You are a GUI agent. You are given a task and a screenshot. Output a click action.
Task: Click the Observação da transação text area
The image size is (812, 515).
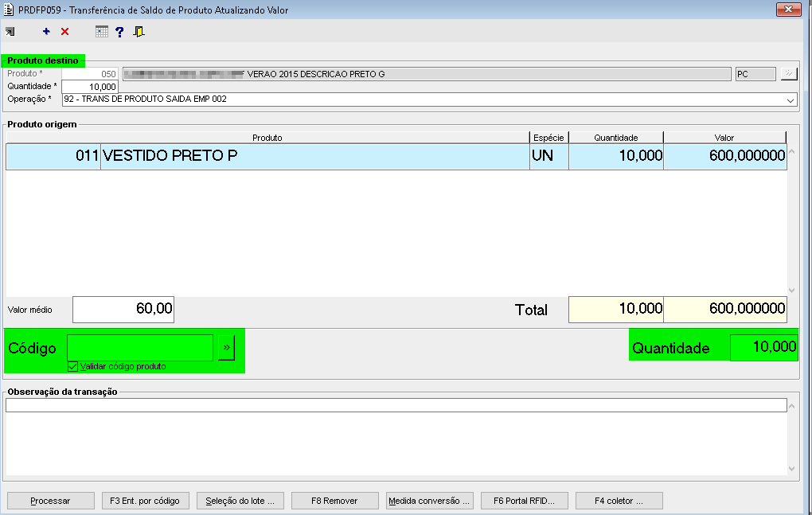click(396, 436)
